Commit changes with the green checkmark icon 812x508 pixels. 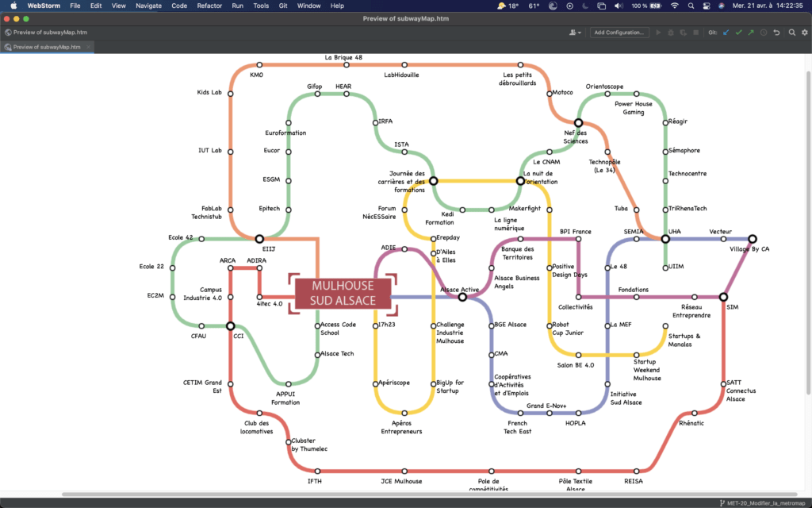pos(738,33)
